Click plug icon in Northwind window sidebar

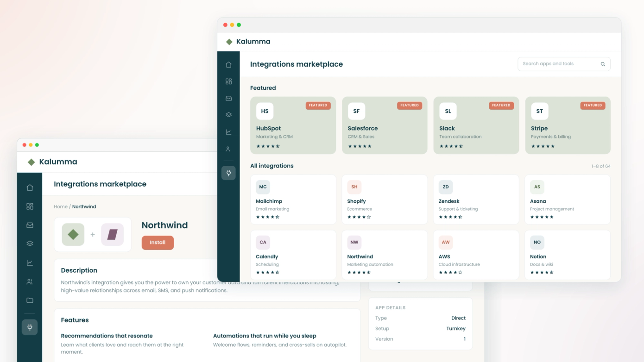tap(30, 327)
